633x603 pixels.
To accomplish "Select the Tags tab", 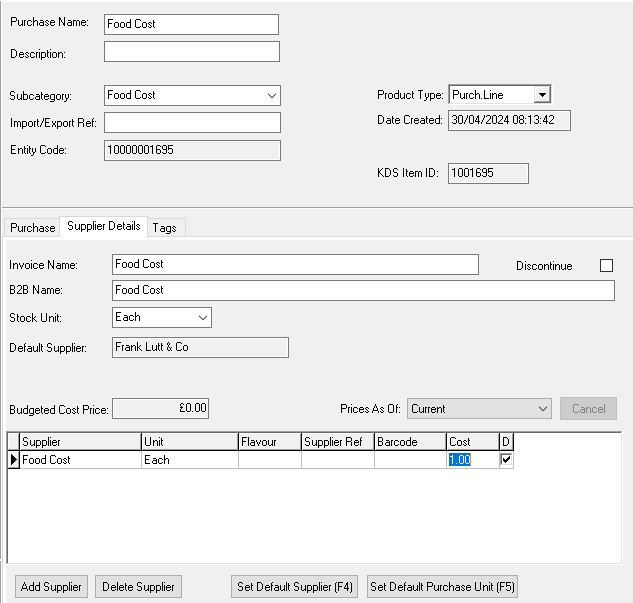I will point(165,228).
